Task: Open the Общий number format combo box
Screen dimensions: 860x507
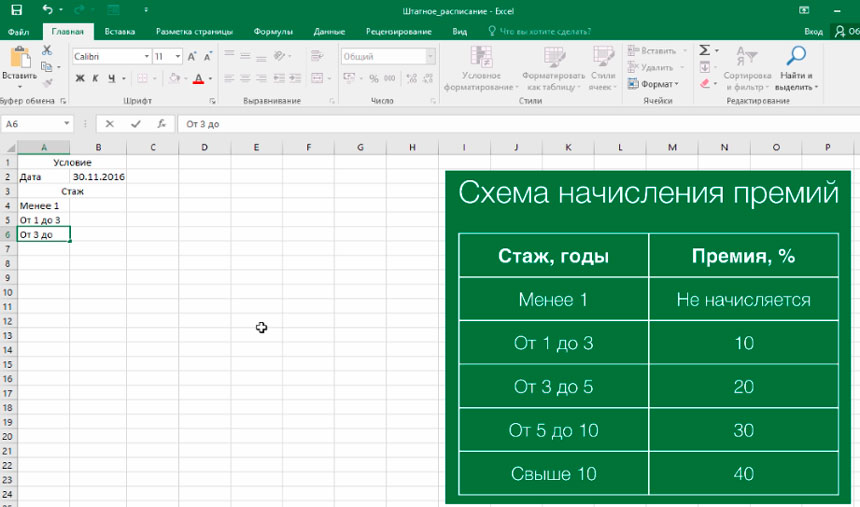Action: click(x=388, y=57)
